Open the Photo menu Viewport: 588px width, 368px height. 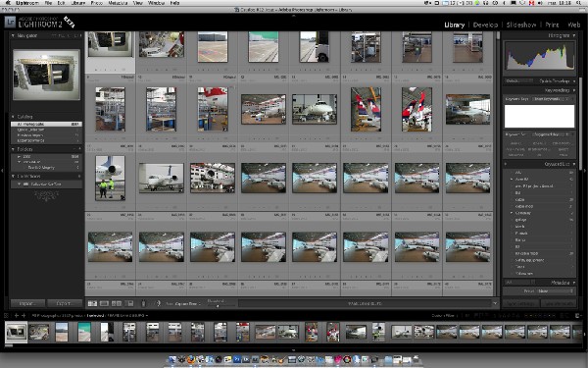(97, 3)
